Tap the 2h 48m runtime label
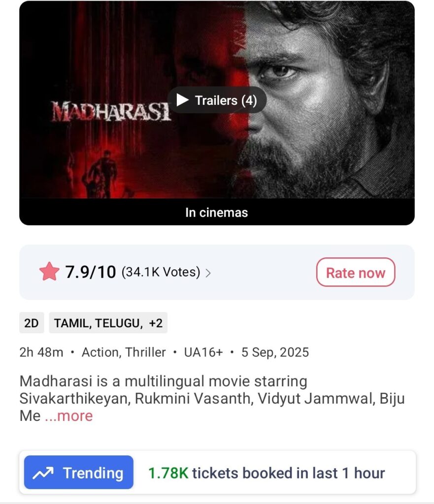The width and height of the screenshot is (434, 504). click(x=41, y=352)
